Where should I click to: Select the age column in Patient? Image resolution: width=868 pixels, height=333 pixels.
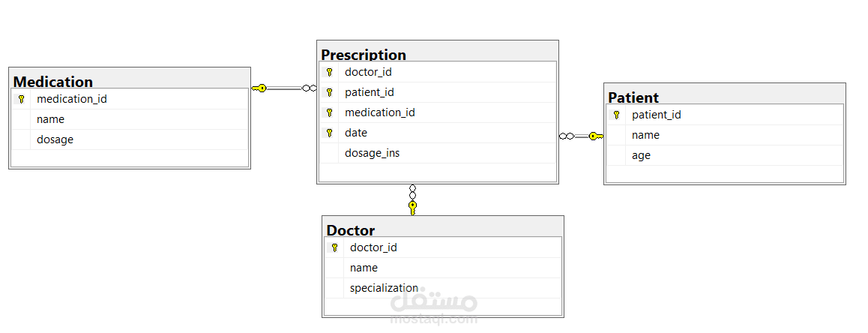(x=641, y=156)
